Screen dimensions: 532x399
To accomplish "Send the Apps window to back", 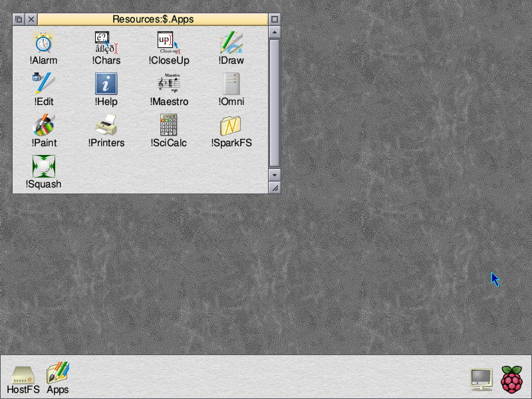I will click(19, 19).
